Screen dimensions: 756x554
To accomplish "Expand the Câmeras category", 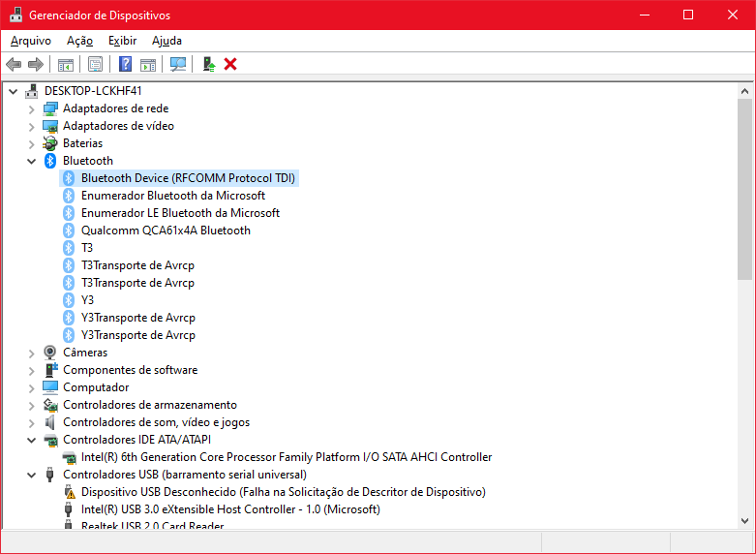I will [x=32, y=353].
